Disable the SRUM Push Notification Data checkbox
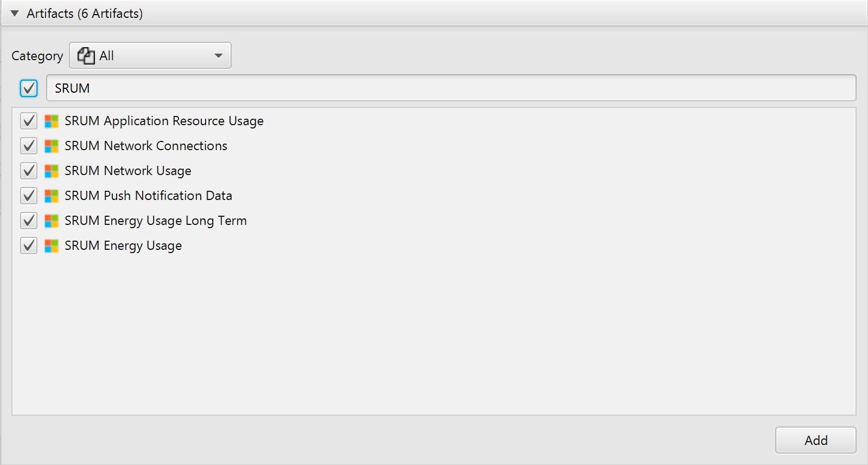Screen dimensions: 868x465 [x=29, y=196]
